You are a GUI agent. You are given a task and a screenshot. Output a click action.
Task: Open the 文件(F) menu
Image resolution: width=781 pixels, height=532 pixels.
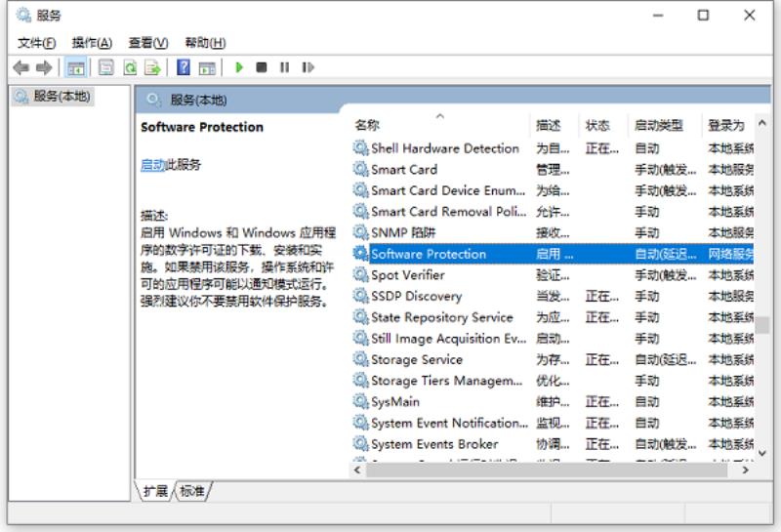(x=37, y=43)
